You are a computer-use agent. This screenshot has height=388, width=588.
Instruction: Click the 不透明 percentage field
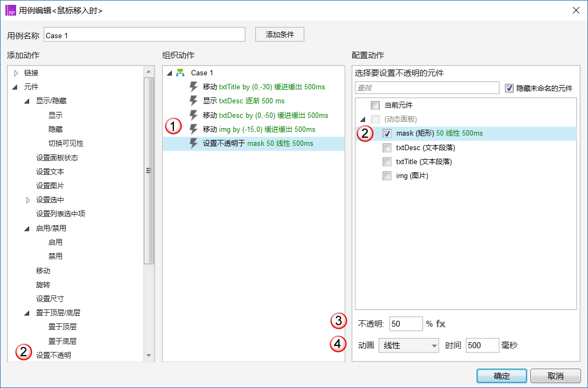click(x=406, y=323)
